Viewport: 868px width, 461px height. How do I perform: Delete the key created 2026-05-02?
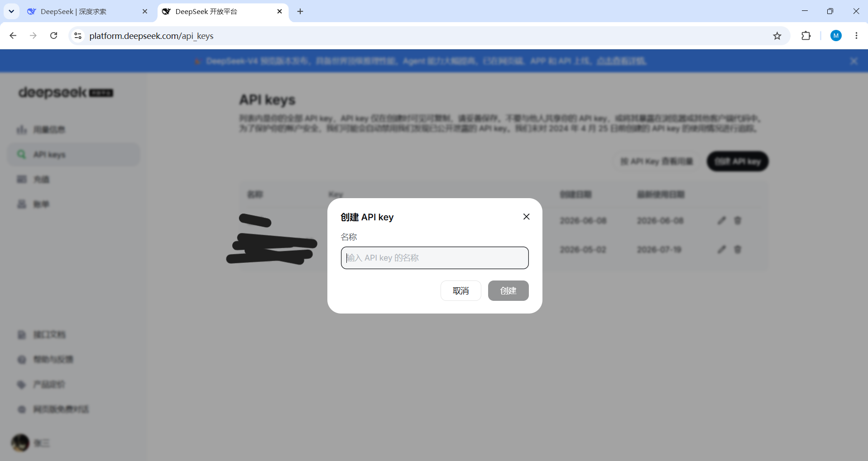(738, 249)
